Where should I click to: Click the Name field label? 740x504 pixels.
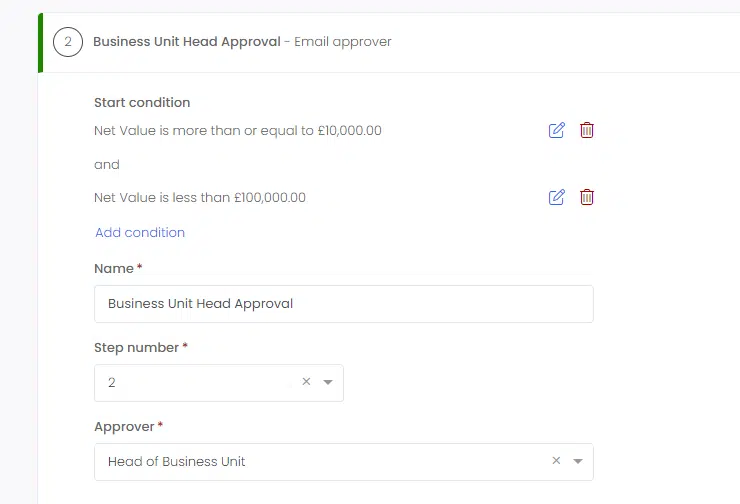click(114, 269)
